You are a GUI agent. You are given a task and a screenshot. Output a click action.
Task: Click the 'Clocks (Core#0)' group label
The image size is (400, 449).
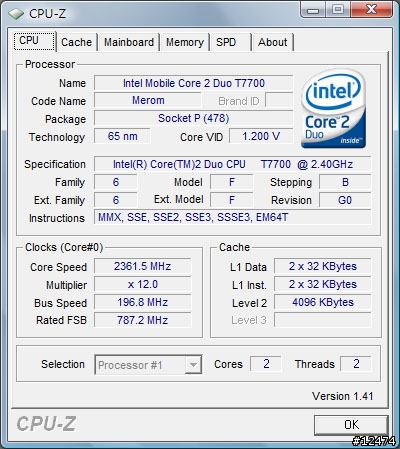(64, 247)
